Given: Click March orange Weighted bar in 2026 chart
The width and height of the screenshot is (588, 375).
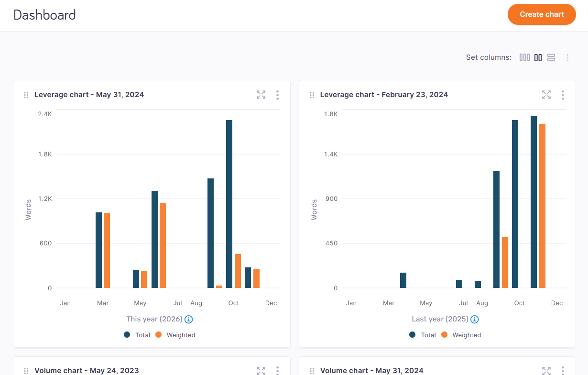Looking at the screenshot, I should (x=107, y=250).
